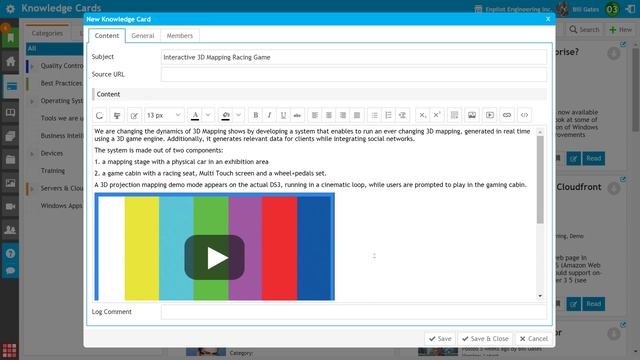Open the chat bubble icon in sidebar
The image size is (640, 360).
click(10, 271)
